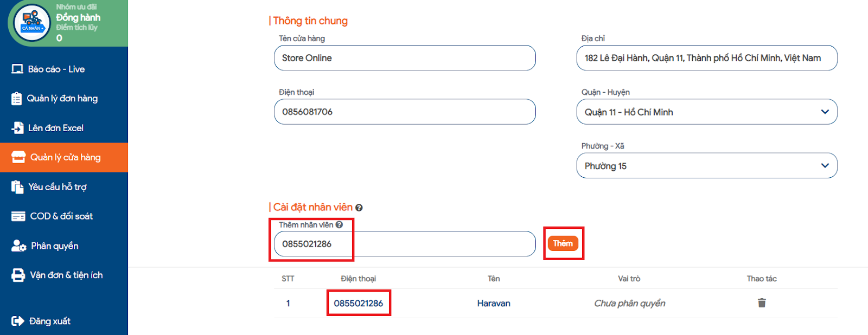Click help icon beside Thêm nhân viên label
The height and width of the screenshot is (335, 868).
(x=339, y=224)
